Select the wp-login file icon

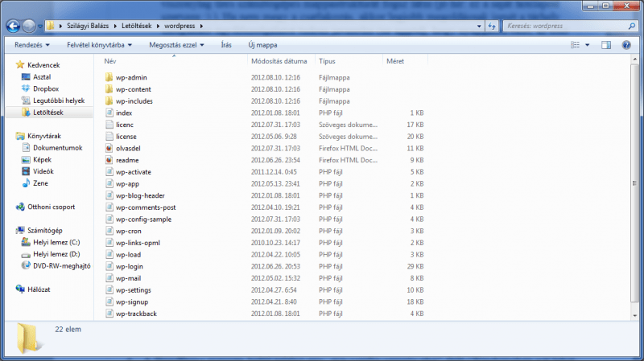[109, 266]
